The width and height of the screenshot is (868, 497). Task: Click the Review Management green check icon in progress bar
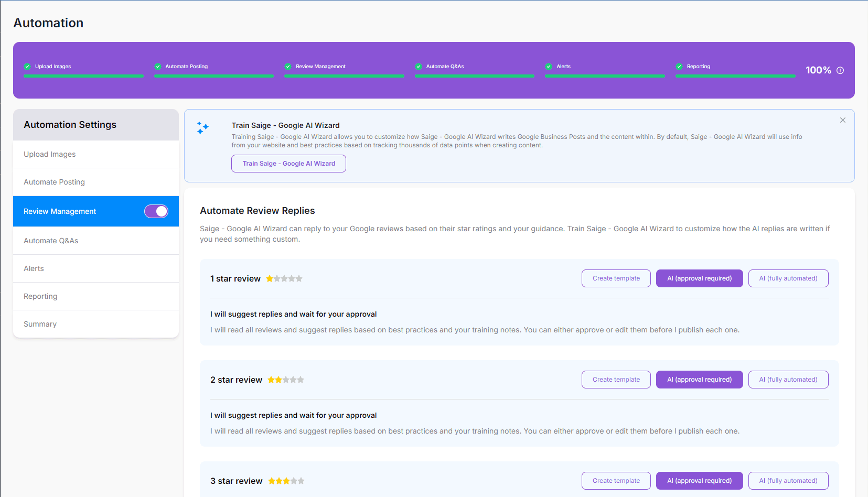coord(288,67)
